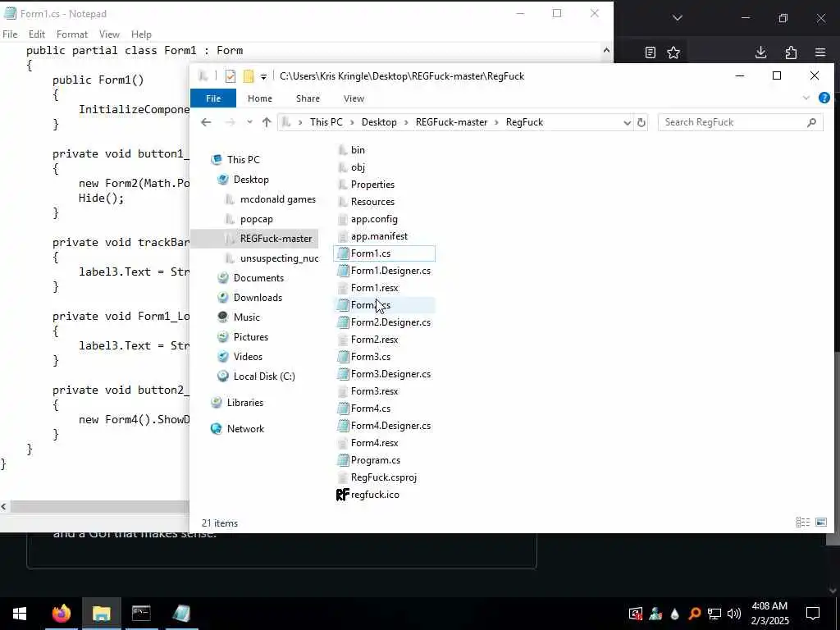The width and height of the screenshot is (840, 630).
Task: Refresh the RegFuck folder view
Action: click(641, 122)
